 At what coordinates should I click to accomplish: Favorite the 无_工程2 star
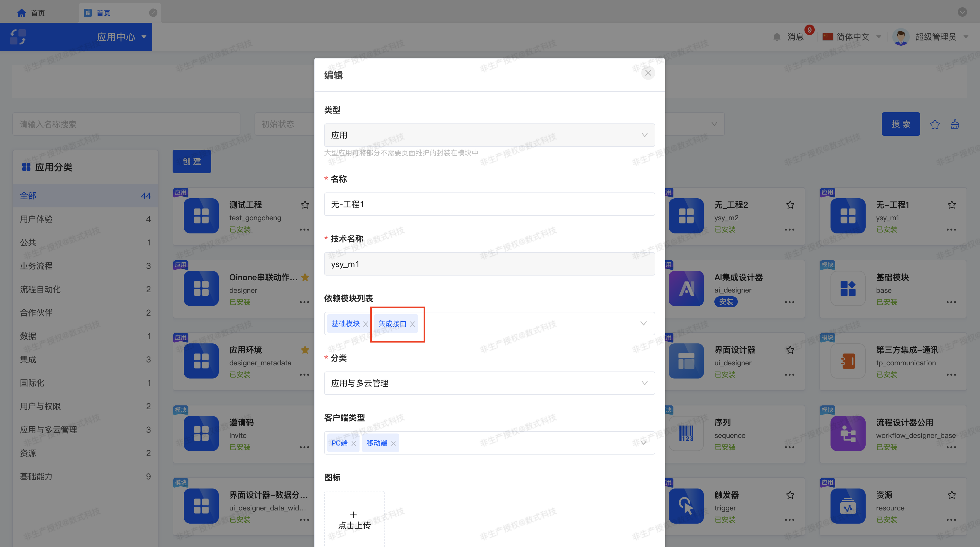tap(790, 205)
